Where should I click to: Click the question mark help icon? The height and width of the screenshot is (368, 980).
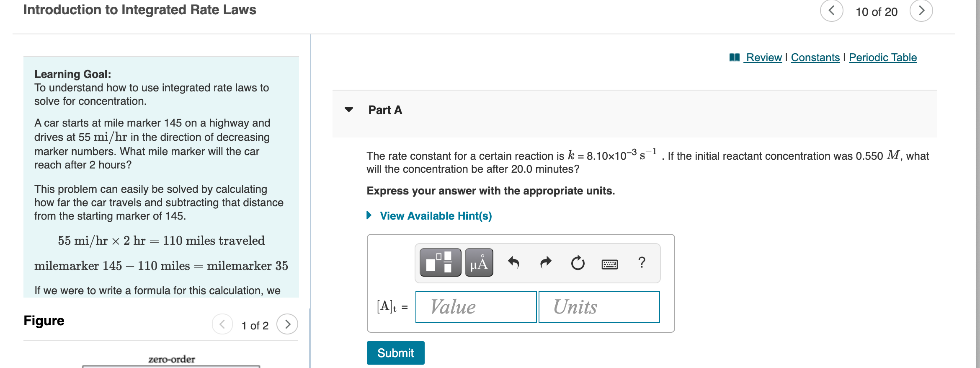[x=642, y=263]
